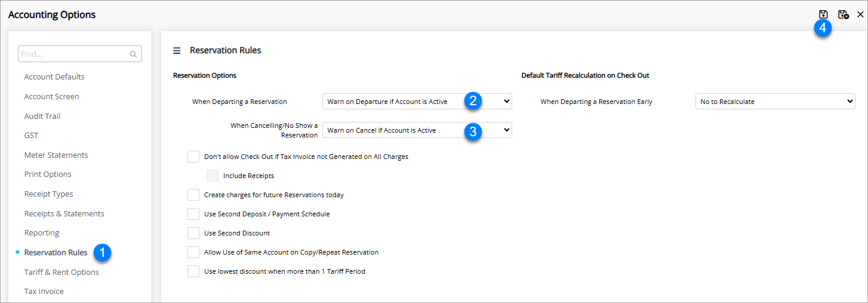This screenshot has width=868, height=303.
Task: Close the Accounting Options window
Action: point(860,14)
